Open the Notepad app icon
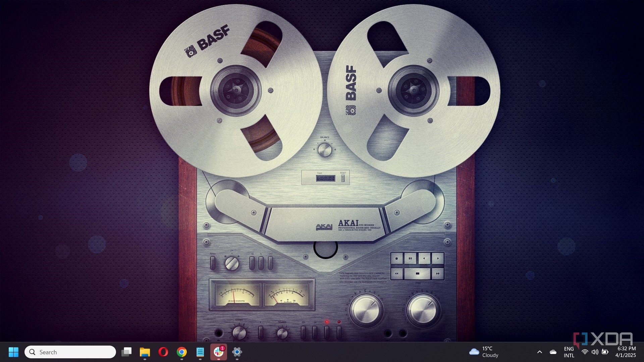The height and width of the screenshot is (362, 644). coord(200,352)
